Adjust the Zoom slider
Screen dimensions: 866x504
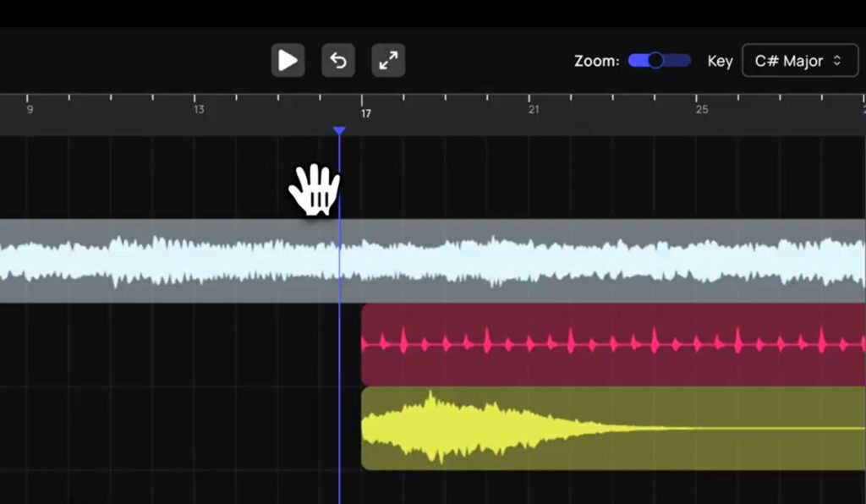tap(660, 60)
